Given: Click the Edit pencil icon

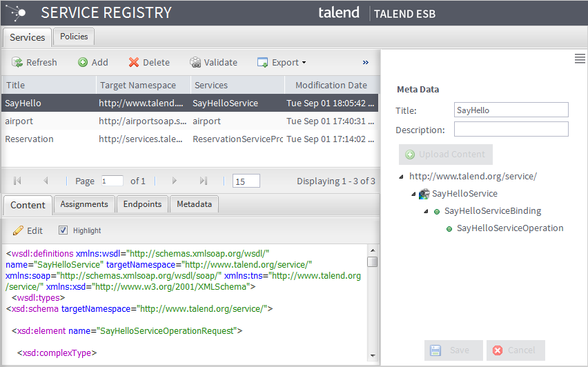Looking at the screenshot, I should 19,230.
